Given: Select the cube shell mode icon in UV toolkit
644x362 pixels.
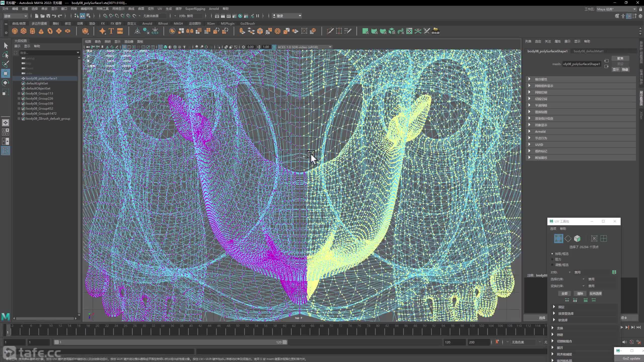Looking at the screenshot, I should tap(577, 238).
